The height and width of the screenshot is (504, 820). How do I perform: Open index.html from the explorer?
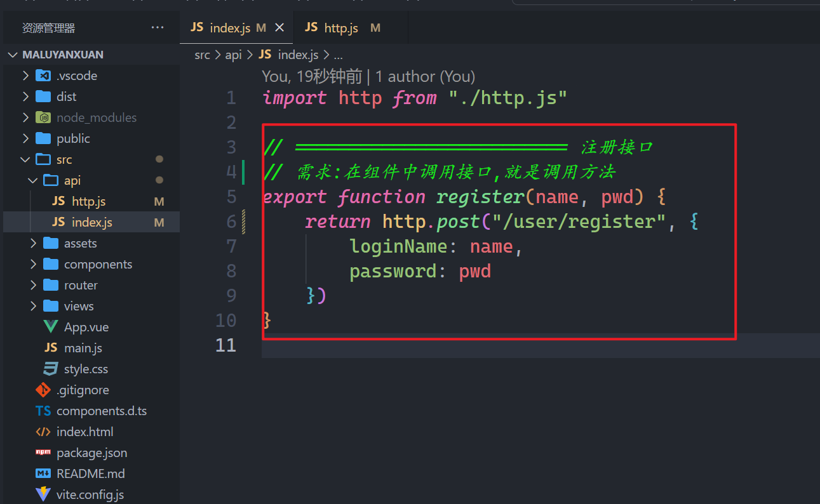(x=84, y=432)
